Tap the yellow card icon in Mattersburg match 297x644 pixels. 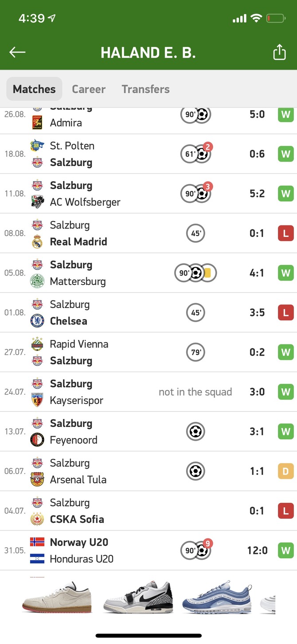click(207, 273)
